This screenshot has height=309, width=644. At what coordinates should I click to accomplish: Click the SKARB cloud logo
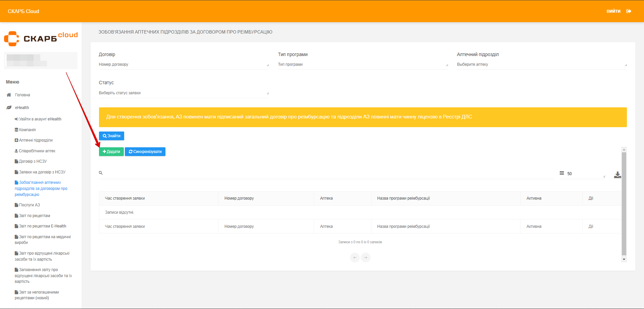tap(41, 38)
